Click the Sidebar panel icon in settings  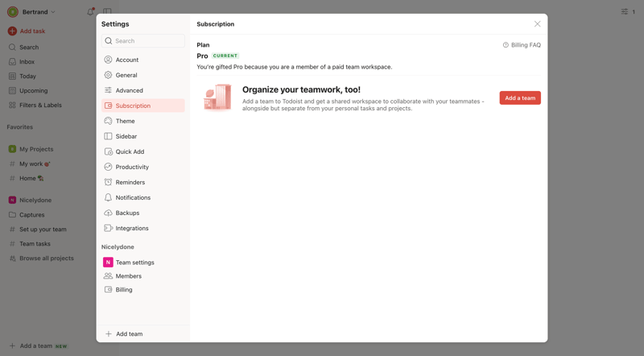(x=108, y=136)
